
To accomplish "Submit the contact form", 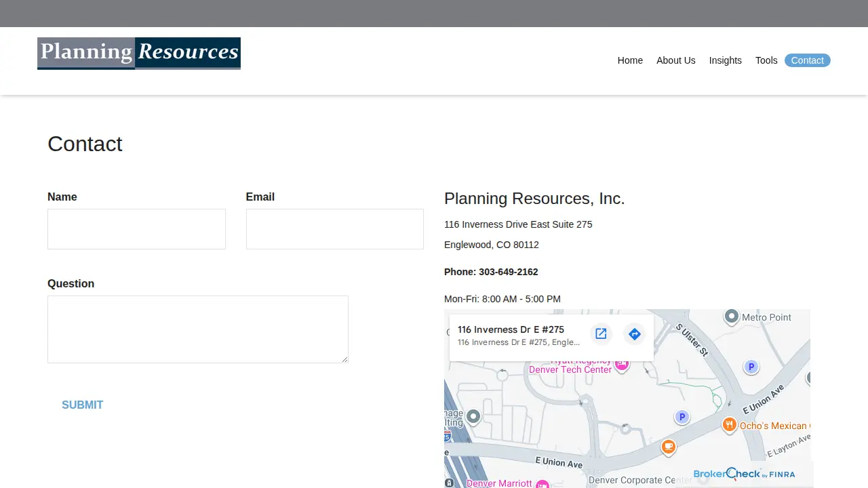I will tap(83, 405).
